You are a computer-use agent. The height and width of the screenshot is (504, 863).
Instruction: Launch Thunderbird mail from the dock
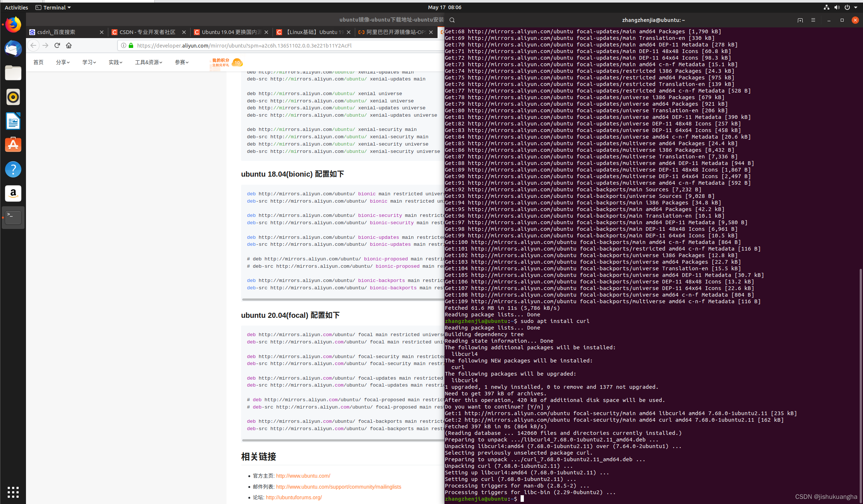[13, 49]
